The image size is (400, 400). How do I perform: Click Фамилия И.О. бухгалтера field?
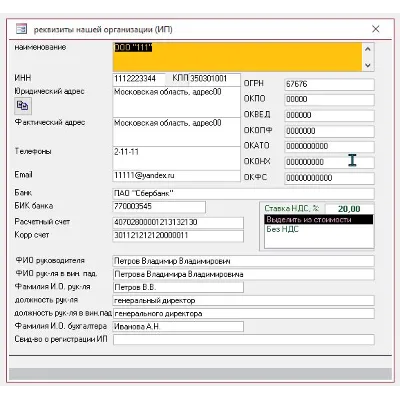pos(178,327)
